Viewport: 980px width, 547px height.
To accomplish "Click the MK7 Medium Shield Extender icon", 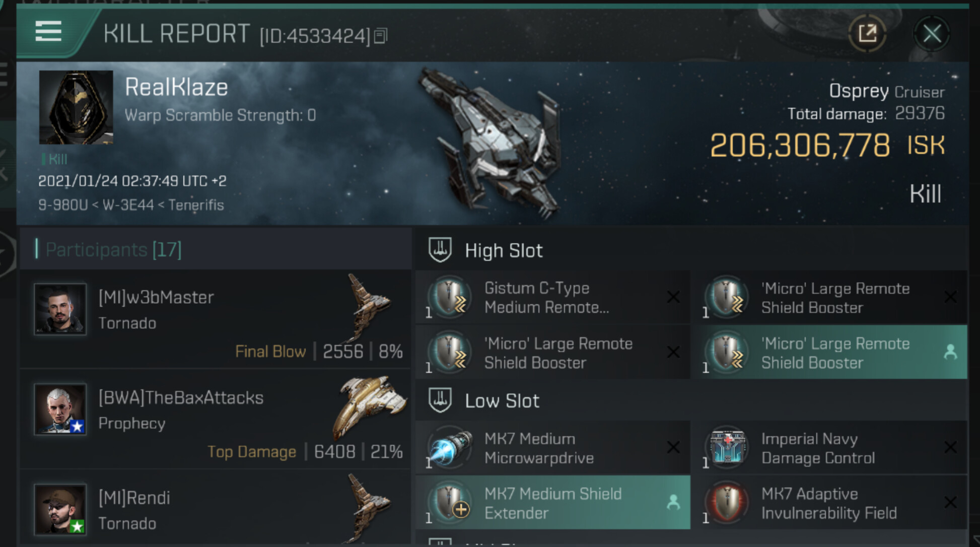I will 450,503.
